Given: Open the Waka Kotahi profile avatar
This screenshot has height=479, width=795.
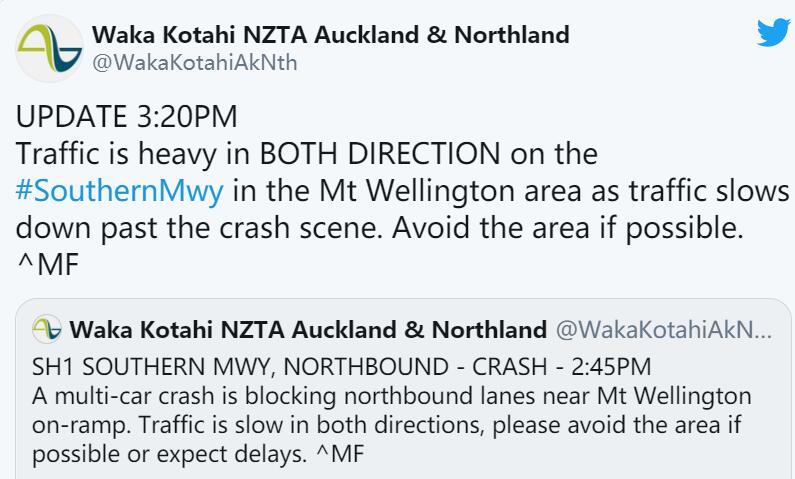Looking at the screenshot, I should point(49,49).
